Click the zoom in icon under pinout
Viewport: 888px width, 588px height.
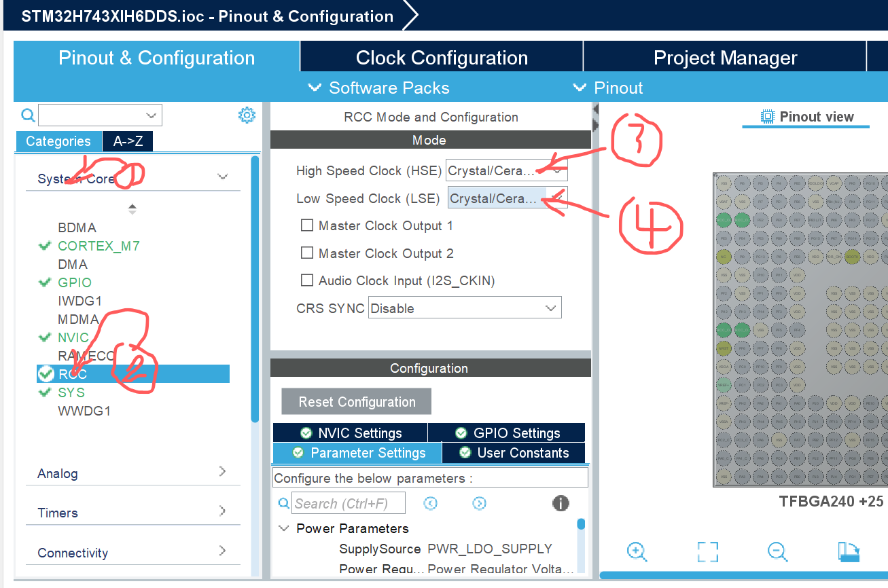pyautogui.click(x=637, y=551)
